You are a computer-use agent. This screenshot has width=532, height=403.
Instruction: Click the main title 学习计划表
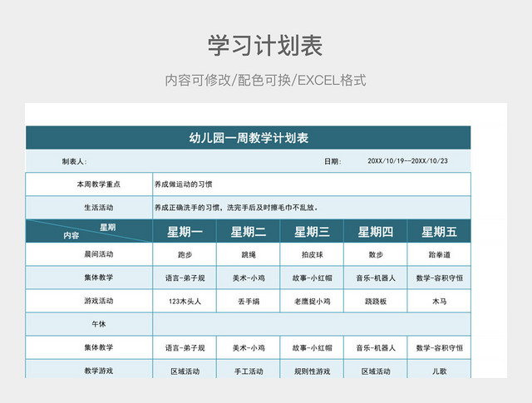[x=265, y=45]
